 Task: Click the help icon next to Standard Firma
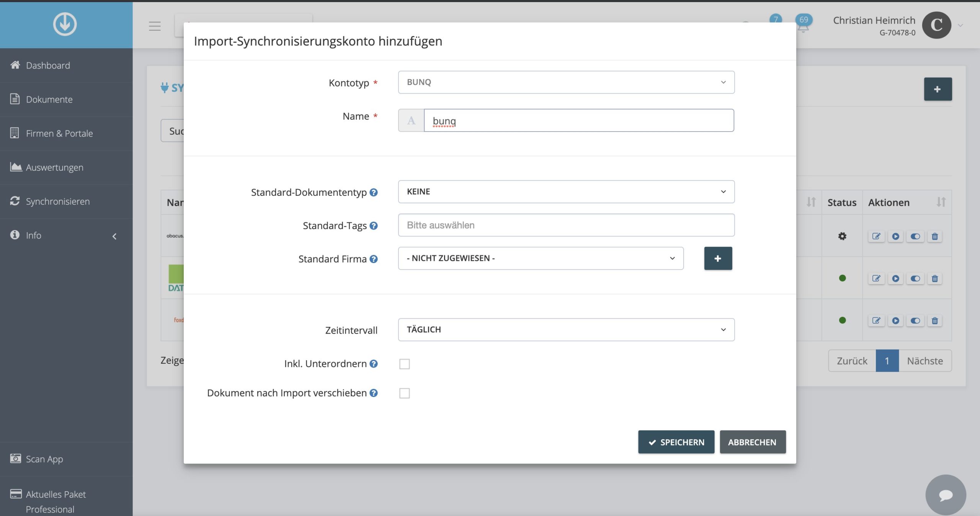(374, 259)
